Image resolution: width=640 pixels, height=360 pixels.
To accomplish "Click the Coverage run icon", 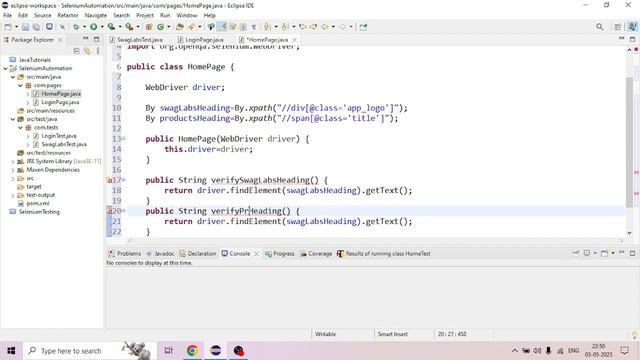I will pos(111,27).
